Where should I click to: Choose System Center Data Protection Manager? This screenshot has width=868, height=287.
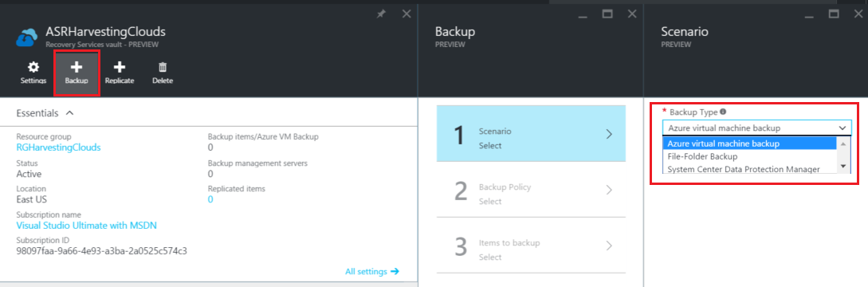749,169
